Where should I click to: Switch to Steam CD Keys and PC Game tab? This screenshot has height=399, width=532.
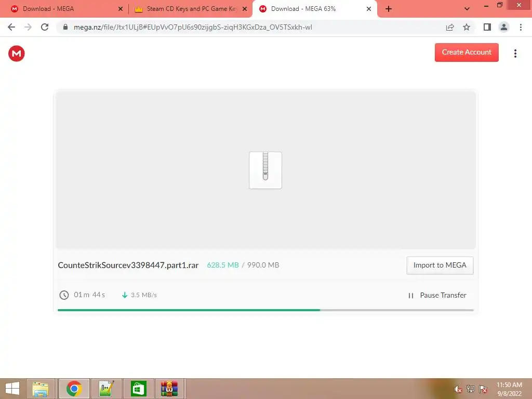point(190,9)
